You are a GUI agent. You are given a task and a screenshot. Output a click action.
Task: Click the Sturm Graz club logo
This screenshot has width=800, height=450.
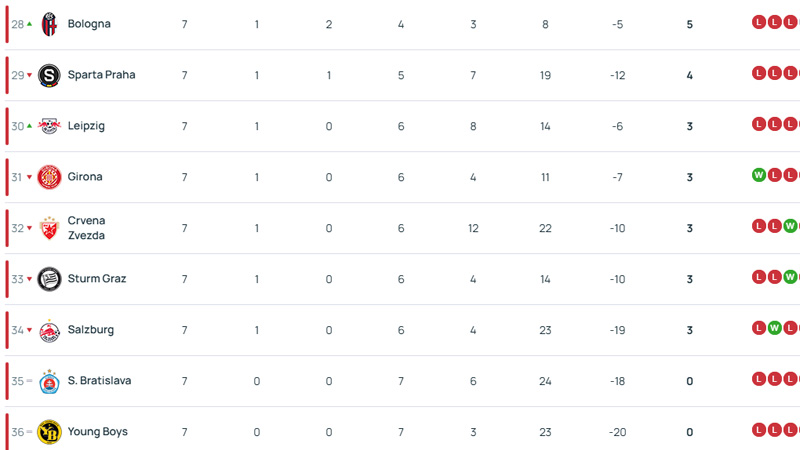[x=49, y=279]
